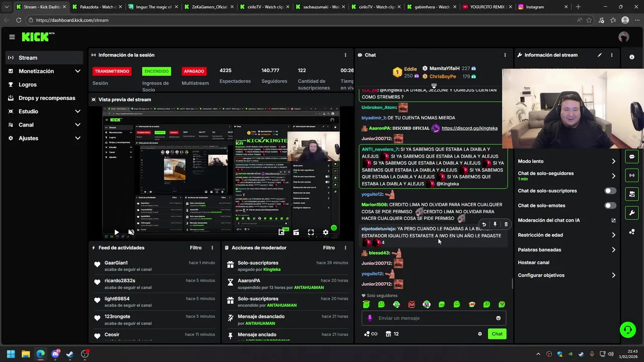Open Windows Start menu on the taskbar

11,354
